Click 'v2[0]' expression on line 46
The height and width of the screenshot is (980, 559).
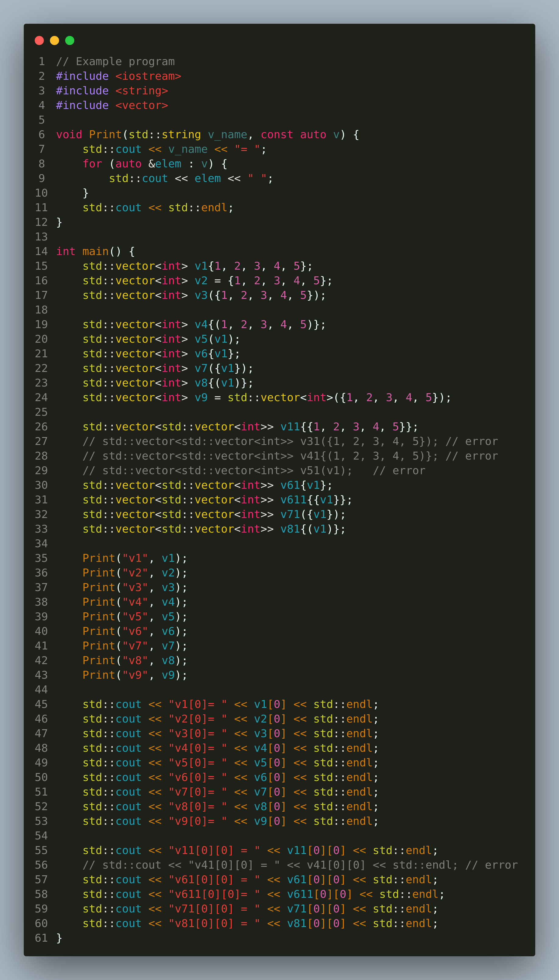(270, 719)
